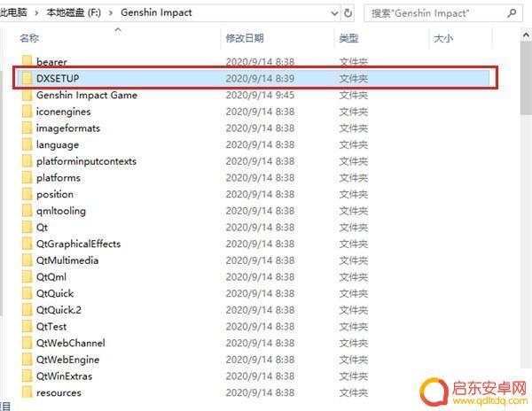The height and width of the screenshot is (411, 532).
Task: Select the iconengines folder icon
Action: coord(27,112)
